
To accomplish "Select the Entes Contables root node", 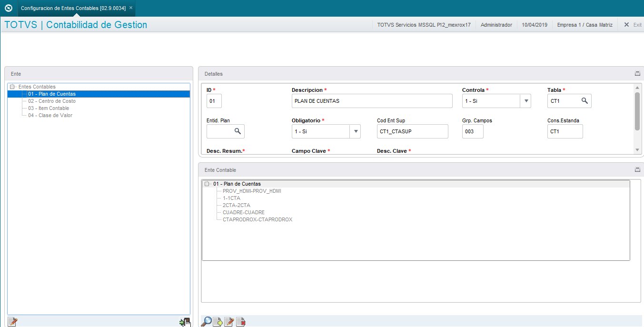I will click(x=37, y=87).
